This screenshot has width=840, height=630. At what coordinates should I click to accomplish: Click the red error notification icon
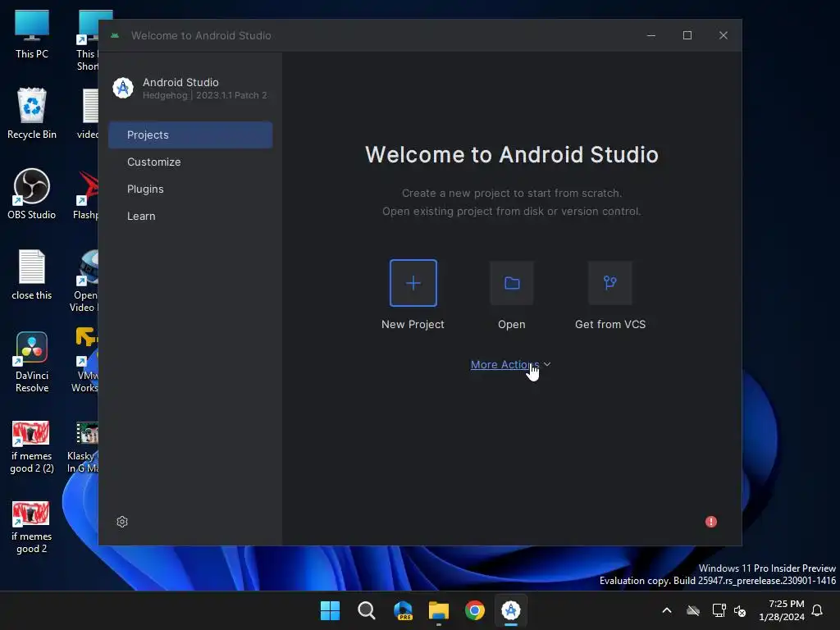(x=711, y=522)
